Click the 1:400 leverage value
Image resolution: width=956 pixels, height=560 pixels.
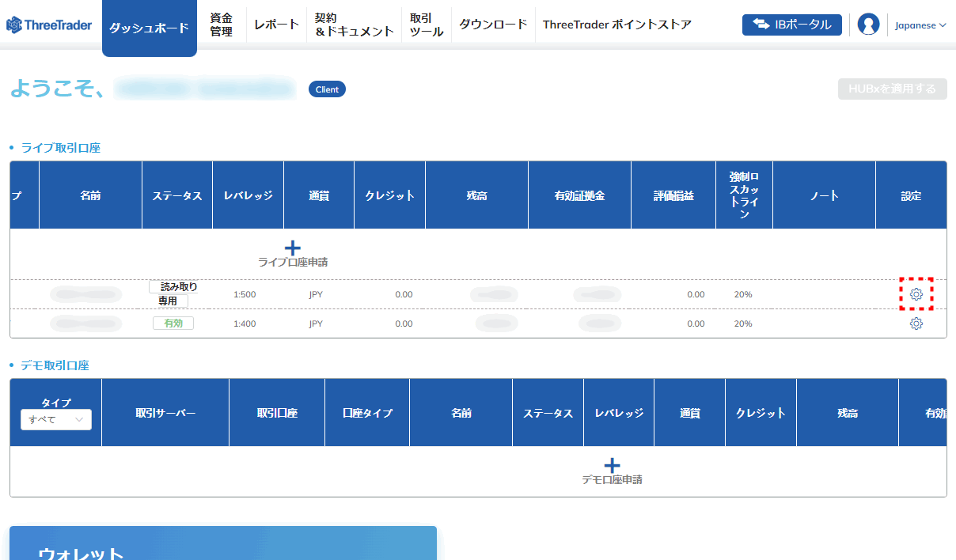245,324
